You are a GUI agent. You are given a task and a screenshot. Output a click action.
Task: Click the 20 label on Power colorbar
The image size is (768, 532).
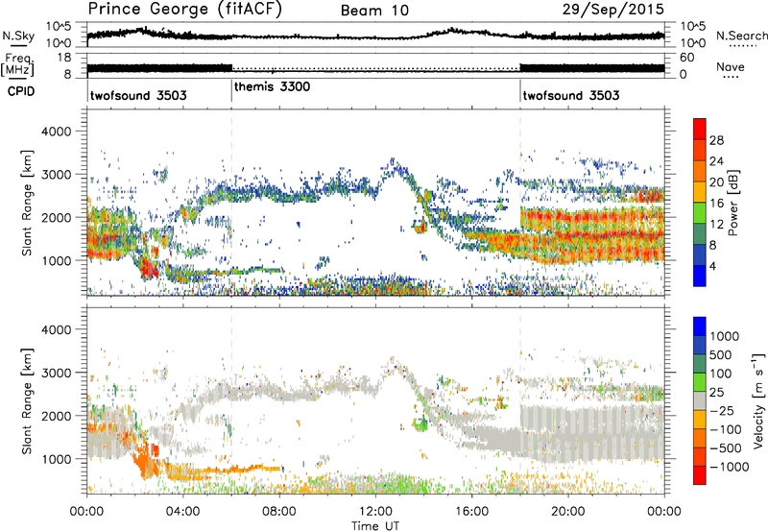click(716, 182)
